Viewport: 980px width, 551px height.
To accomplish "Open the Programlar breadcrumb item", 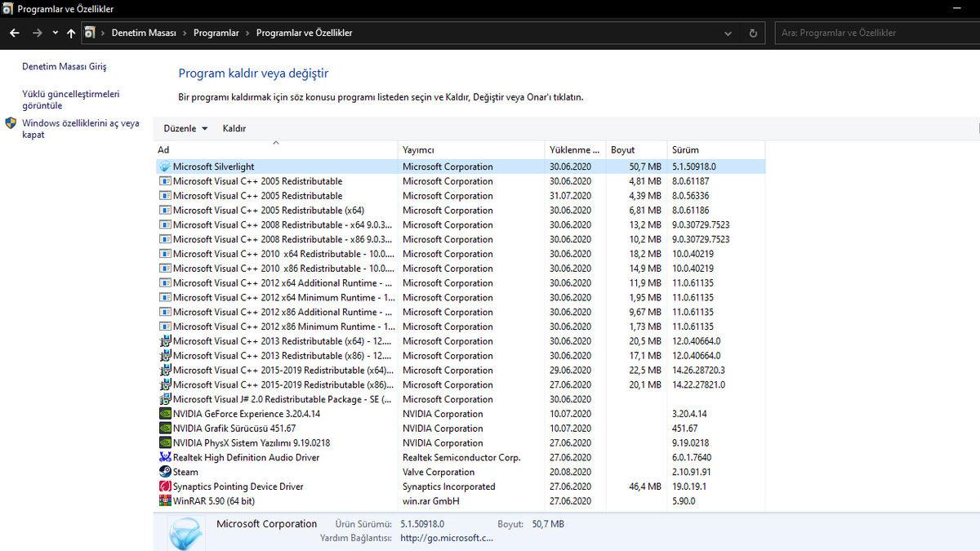I will pos(216,33).
